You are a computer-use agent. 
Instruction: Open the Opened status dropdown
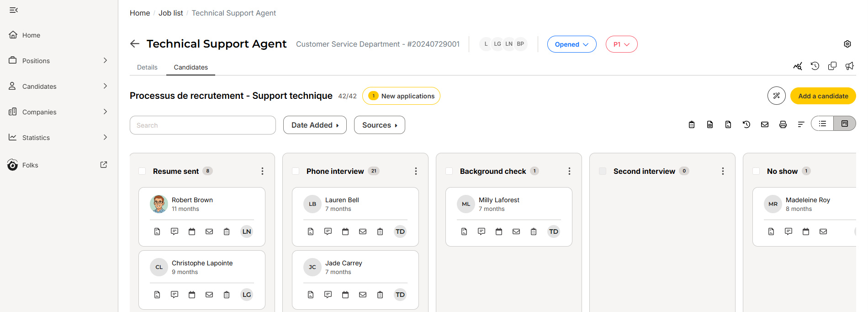(572, 44)
